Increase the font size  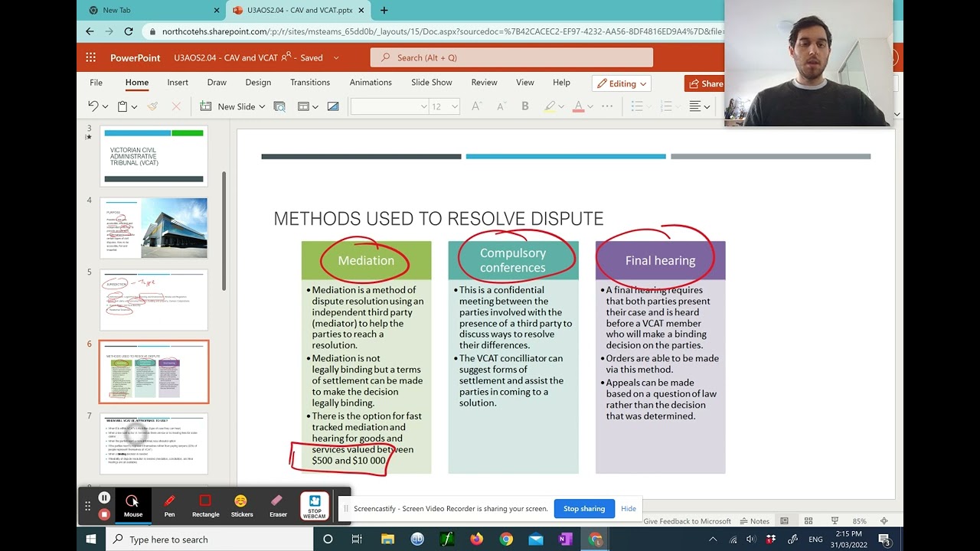coord(476,106)
